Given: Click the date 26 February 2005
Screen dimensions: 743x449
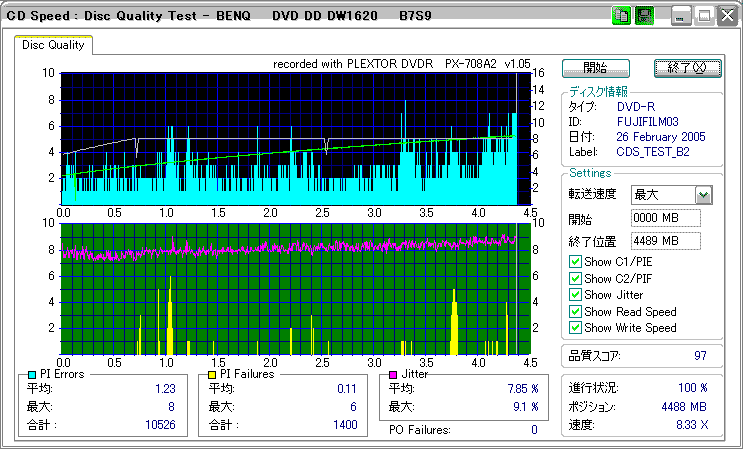Looking at the screenshot, I should click(661, 137).
